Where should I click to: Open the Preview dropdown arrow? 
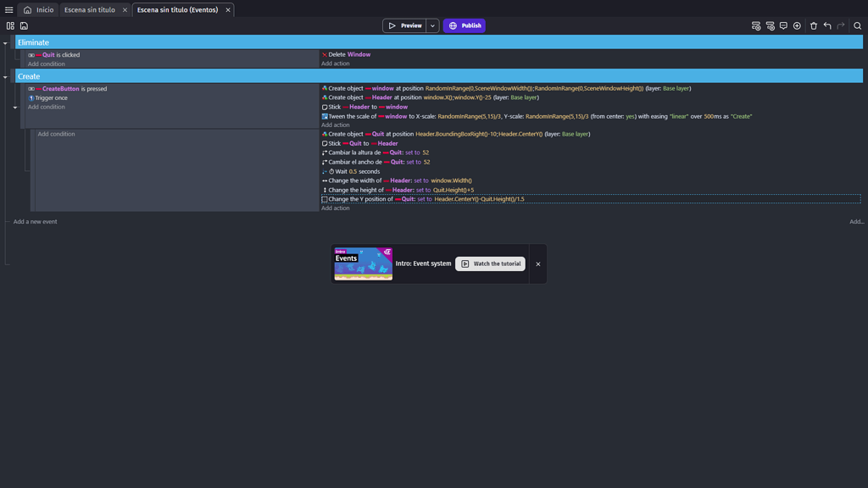pos(432,25)
